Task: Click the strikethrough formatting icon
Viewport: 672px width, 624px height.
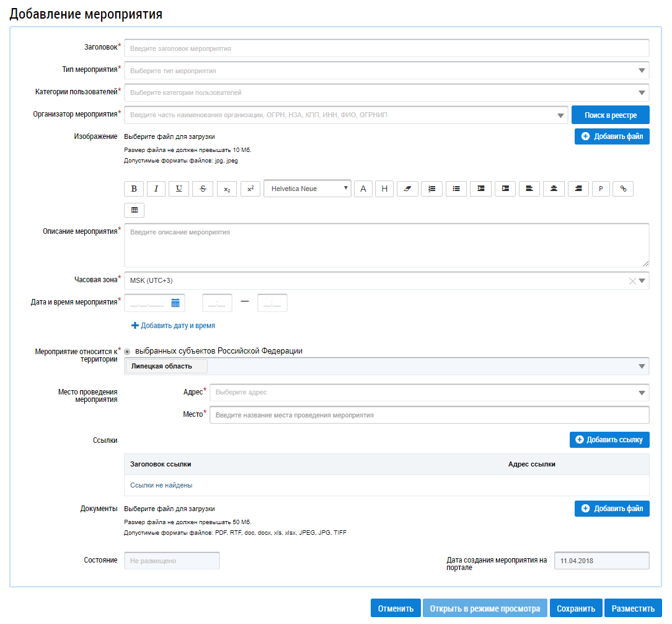Action: click(x=203, y=189)
